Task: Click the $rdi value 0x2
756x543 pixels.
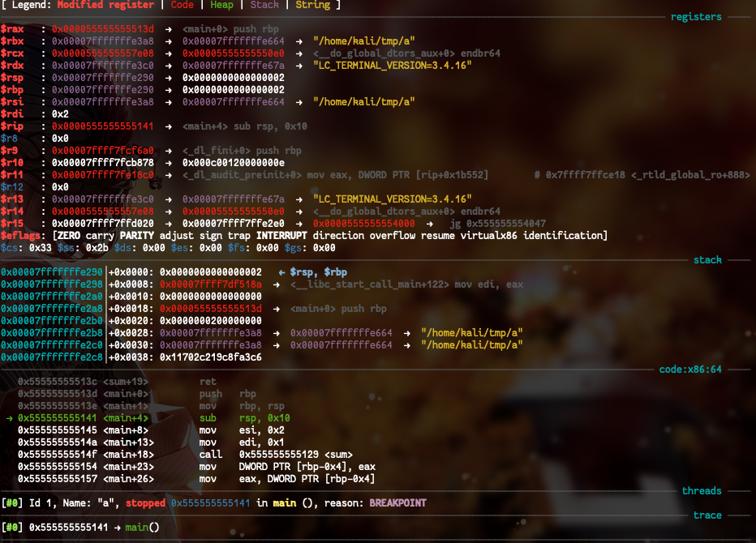Action: click(x=60, y=113)
